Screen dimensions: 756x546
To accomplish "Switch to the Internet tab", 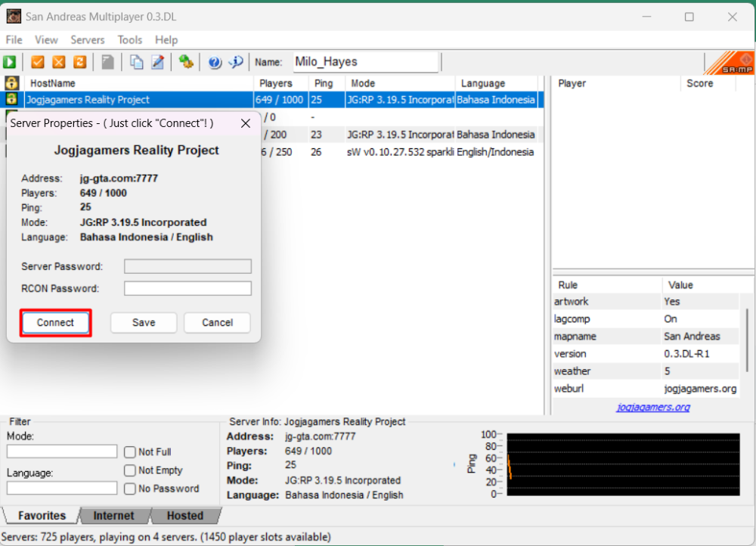I will pos(114,516).
